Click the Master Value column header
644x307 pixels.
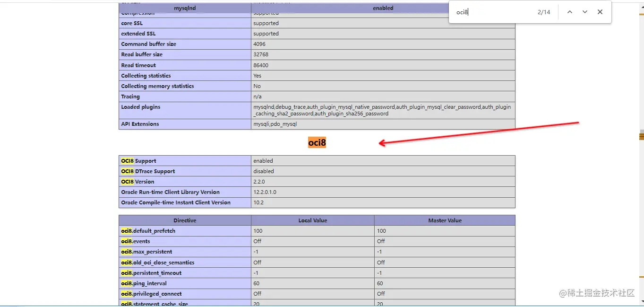click(445, 220)
